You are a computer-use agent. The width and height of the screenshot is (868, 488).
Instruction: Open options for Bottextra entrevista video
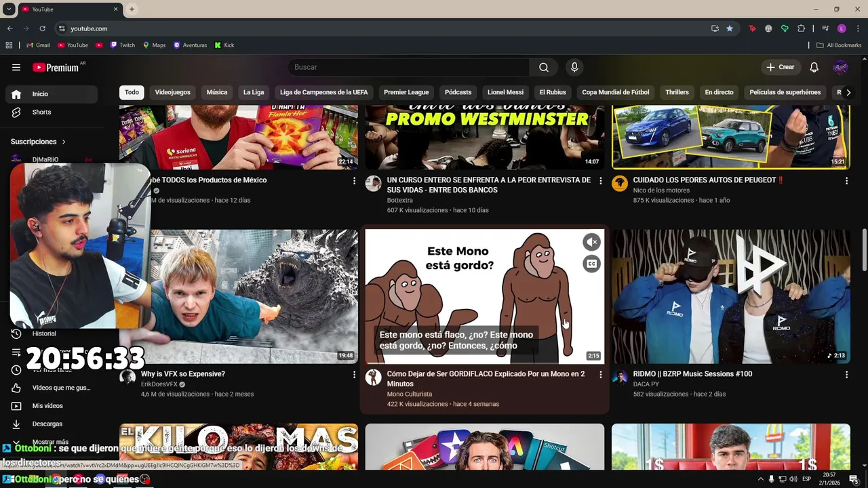click(600, 181)
